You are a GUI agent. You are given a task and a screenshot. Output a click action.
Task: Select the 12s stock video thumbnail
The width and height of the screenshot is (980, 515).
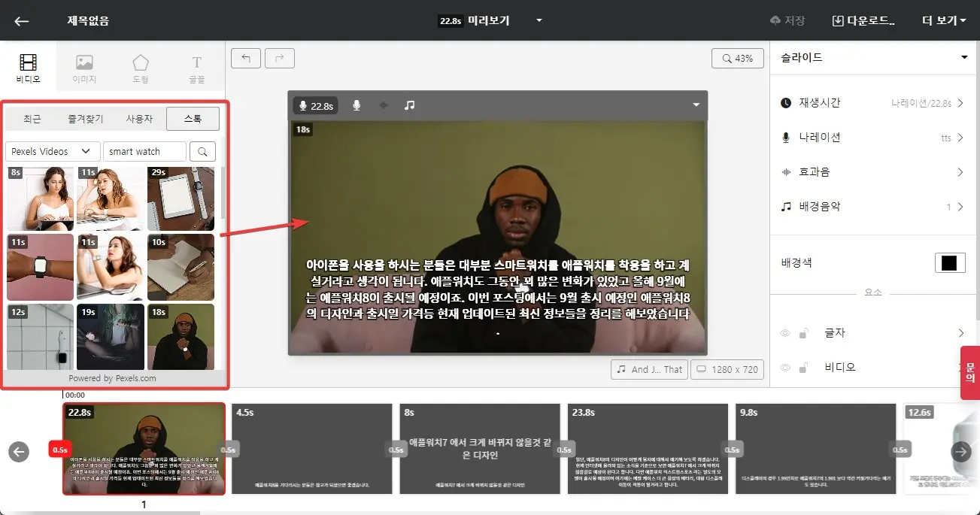[40, 336]
